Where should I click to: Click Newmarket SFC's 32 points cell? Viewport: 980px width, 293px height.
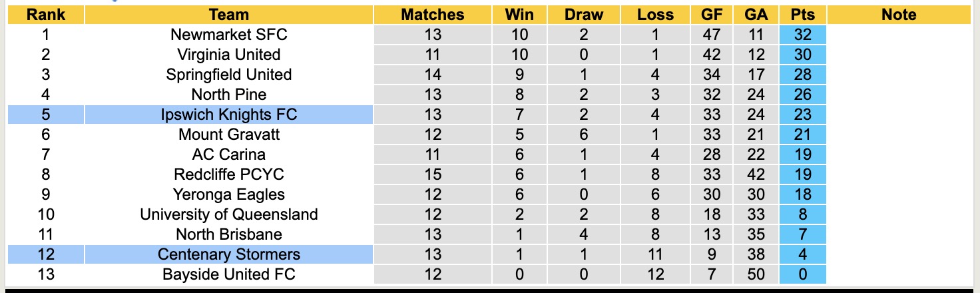click(802, 35)
